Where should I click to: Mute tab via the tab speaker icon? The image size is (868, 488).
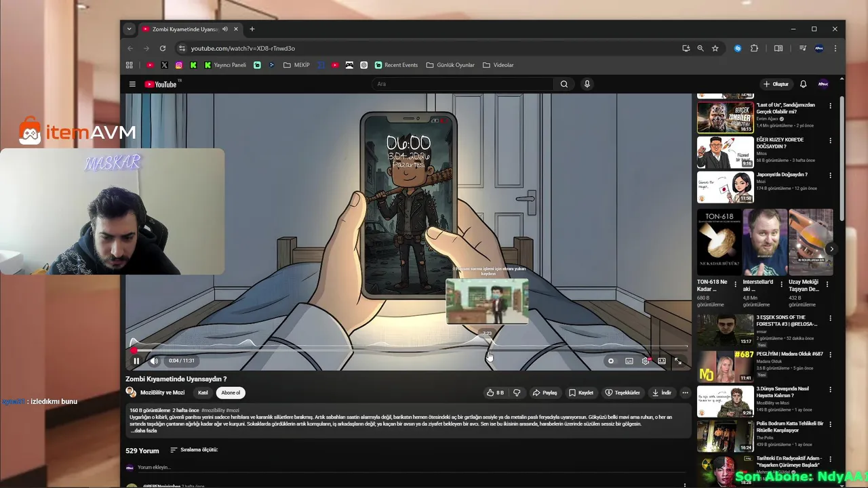tap(225, 29)
